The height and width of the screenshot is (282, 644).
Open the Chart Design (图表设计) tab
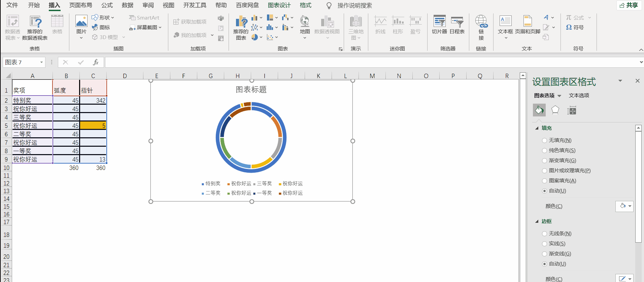point(279,5)
